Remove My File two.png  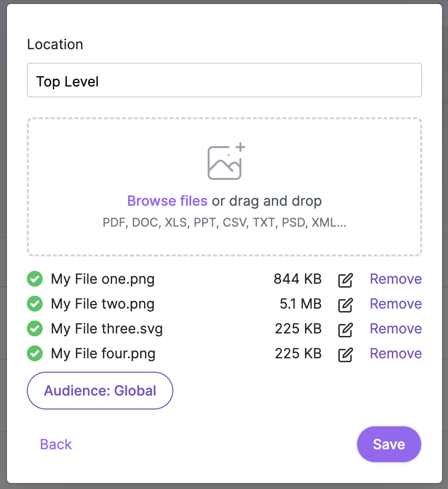[x=395, y=304]
